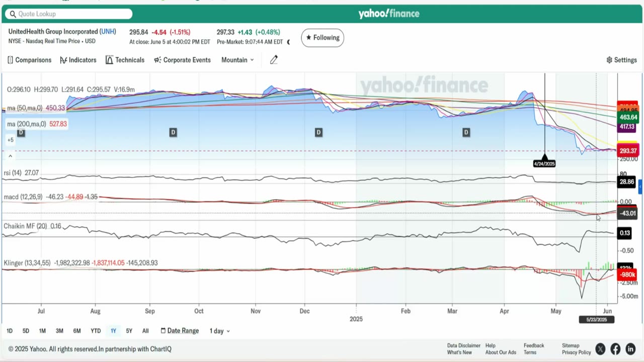Open the Feedback link
This screenshot has width=644, height=362.
[x=534, y=345]
